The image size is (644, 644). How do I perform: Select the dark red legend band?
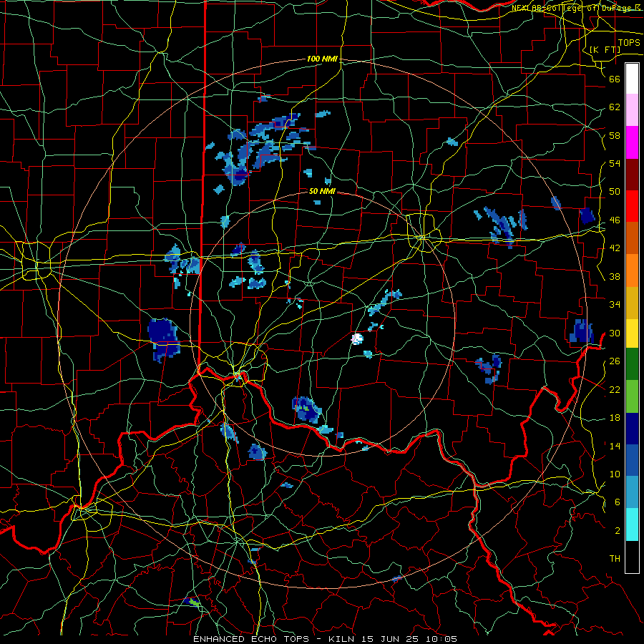point(632,174)
